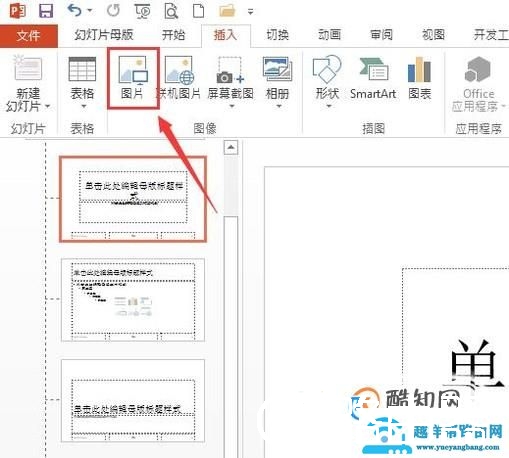This screenshot has width=509, height=458.
Task: Select the second content layout thumbnail
Action: pos(133,300)
